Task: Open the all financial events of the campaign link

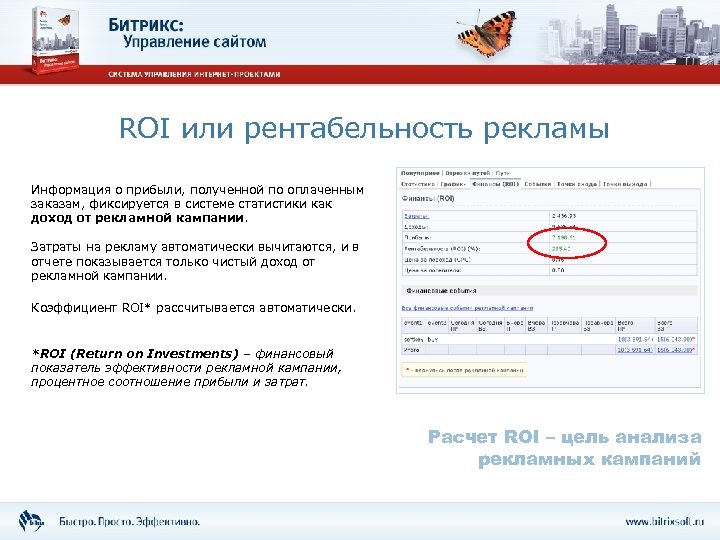Action: [x=467, y=308]
